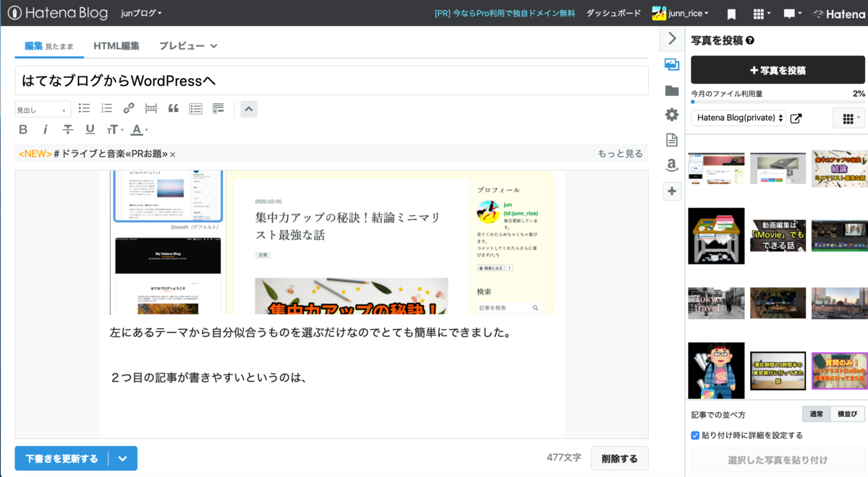Viewport: 868px width, 477px height.
Task: Go to ダッシュボード
Action: (x=613, y=13)
